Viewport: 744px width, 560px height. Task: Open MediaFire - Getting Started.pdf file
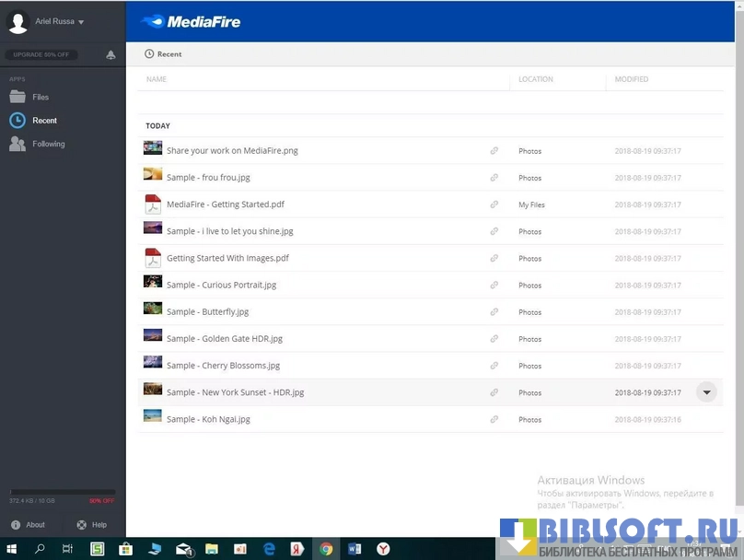pos(225,204)
